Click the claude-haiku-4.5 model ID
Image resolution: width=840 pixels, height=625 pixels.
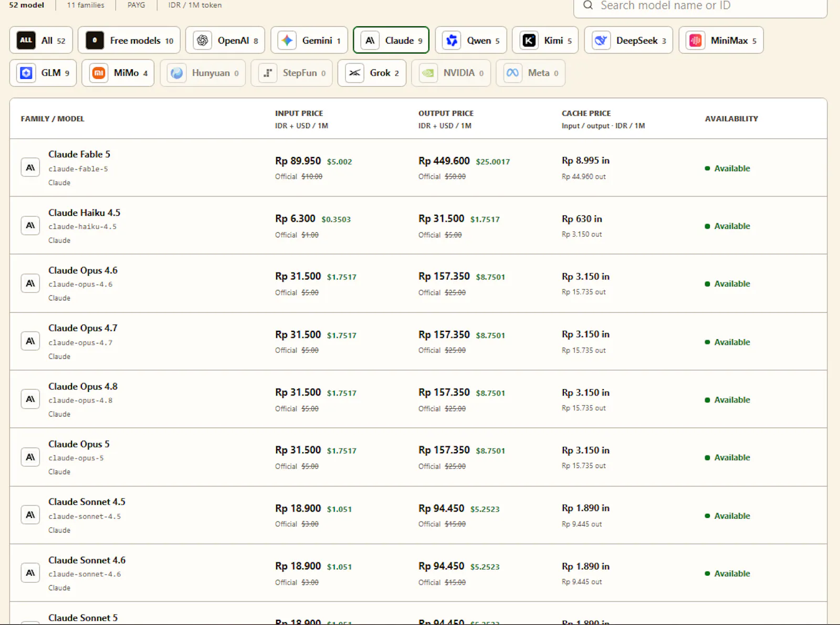(82, 227)
